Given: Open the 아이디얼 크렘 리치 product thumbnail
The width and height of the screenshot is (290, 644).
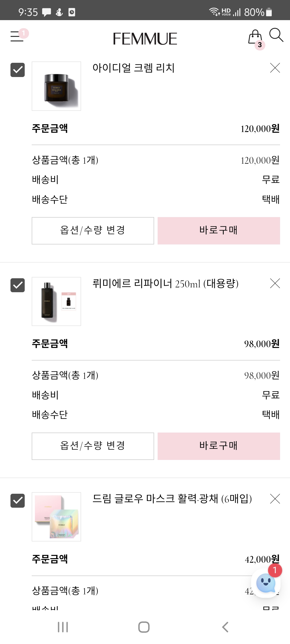Looking at the screenshot, I should (56, 86).
